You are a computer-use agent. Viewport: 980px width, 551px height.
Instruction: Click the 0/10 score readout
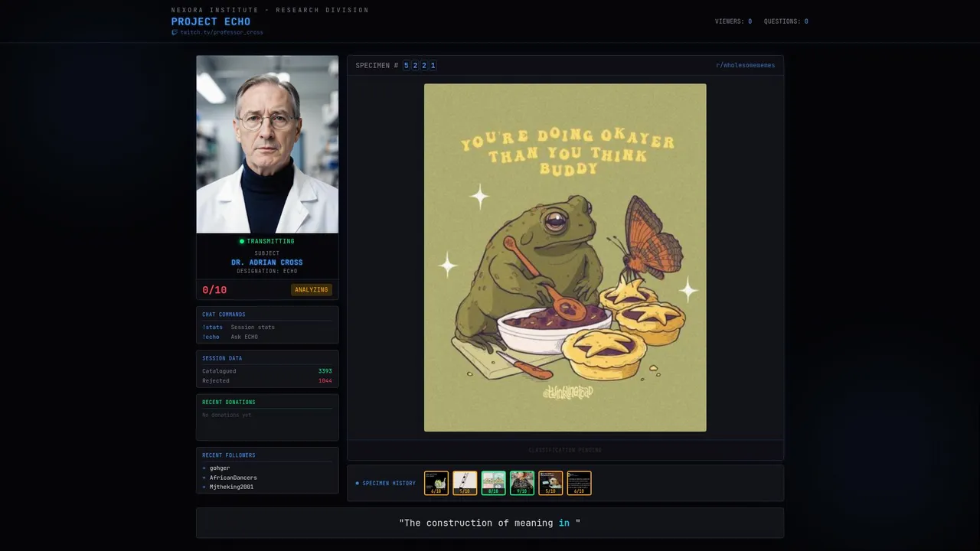214,290
